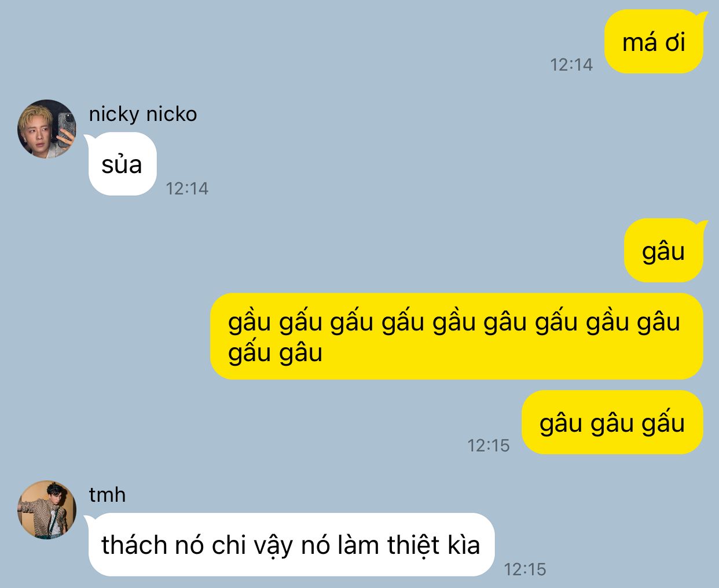The width and height of the screenshot is (719, 588).
Task: Click the 12:14 timestamp beside "má ơi"
Action: tap(571, 64)
